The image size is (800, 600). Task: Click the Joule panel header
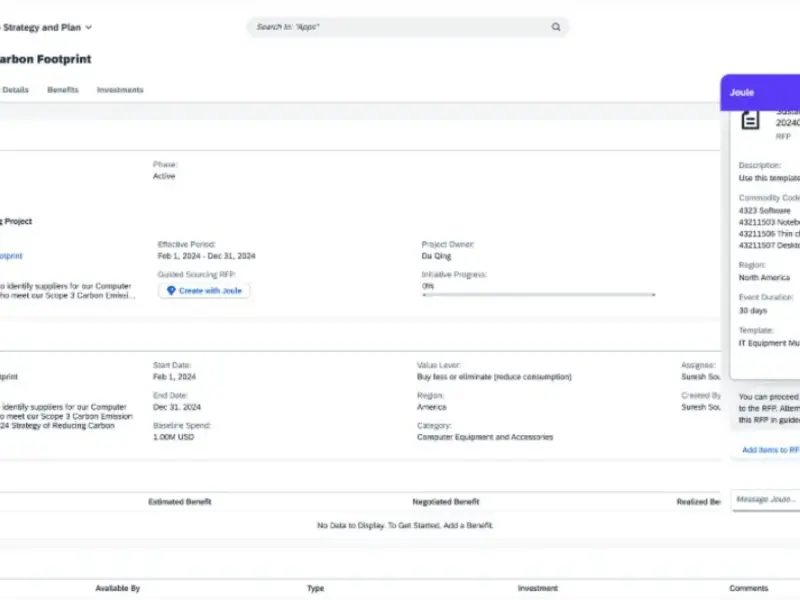coord(760,92)
